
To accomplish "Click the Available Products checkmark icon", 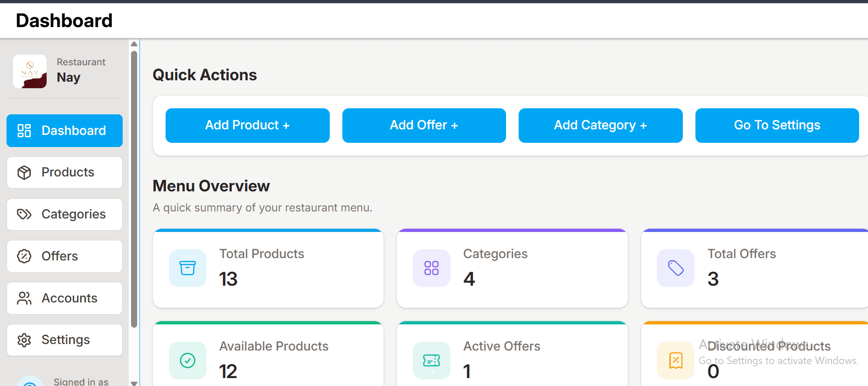I will (187, 360).
